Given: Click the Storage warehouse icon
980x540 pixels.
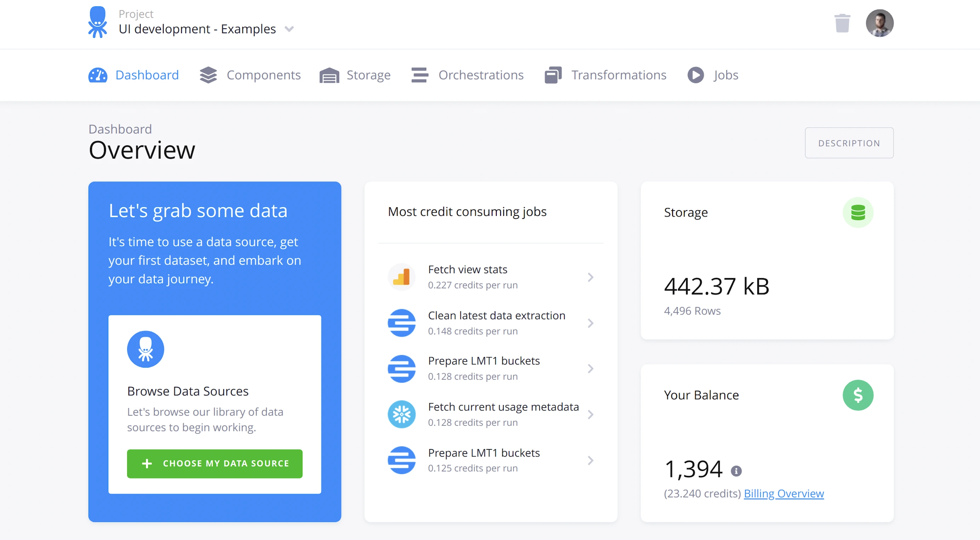Looking at the screenshot, I should [x=329, y=75].
